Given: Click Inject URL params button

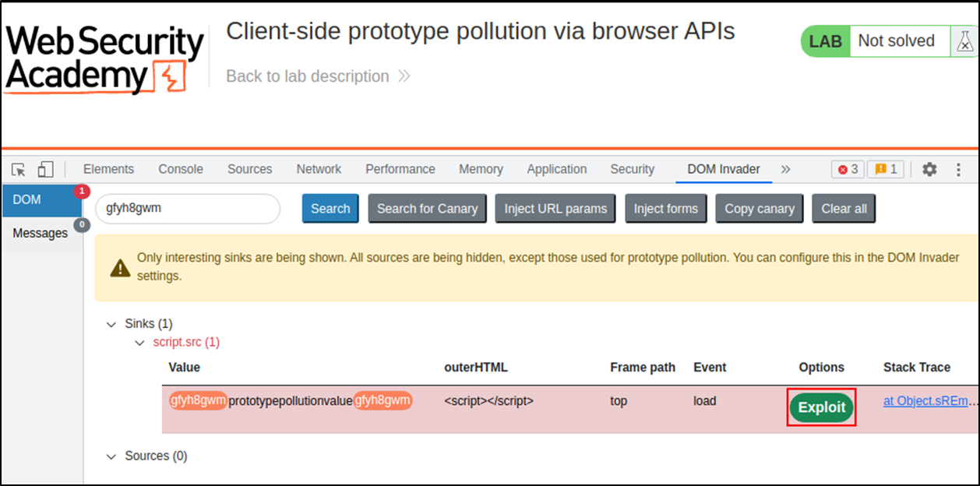Looking at the screenshot, I should [x=555, y=209].
